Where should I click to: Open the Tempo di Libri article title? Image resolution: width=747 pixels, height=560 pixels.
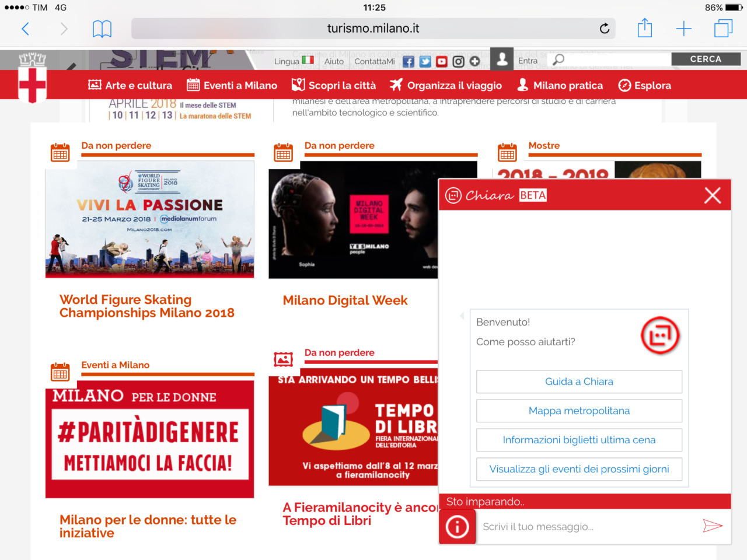360,514
